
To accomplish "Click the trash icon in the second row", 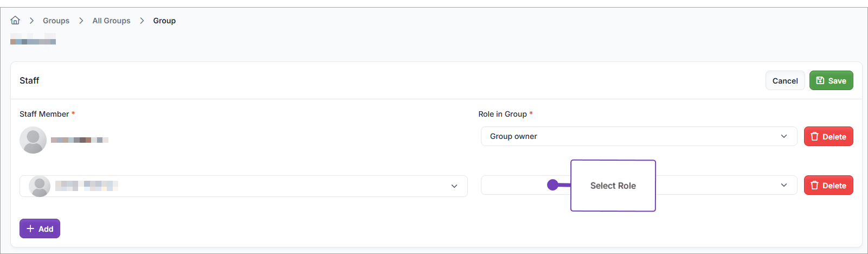I will [x=814, y=186].
